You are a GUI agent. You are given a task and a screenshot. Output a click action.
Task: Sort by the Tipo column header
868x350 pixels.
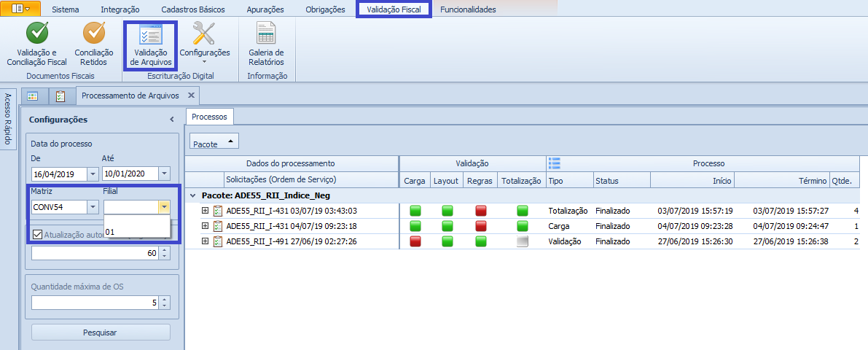[569, 181]
